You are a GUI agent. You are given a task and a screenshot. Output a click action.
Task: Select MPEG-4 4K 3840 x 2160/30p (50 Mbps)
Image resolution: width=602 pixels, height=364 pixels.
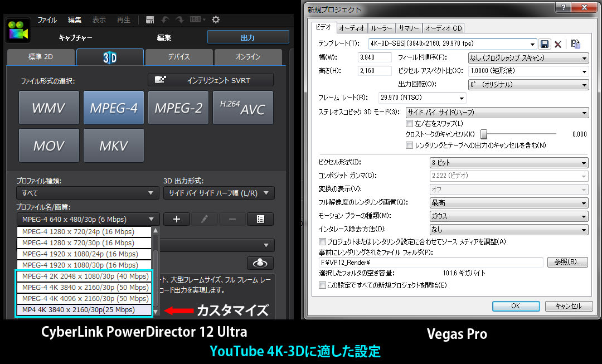[85, 287]
